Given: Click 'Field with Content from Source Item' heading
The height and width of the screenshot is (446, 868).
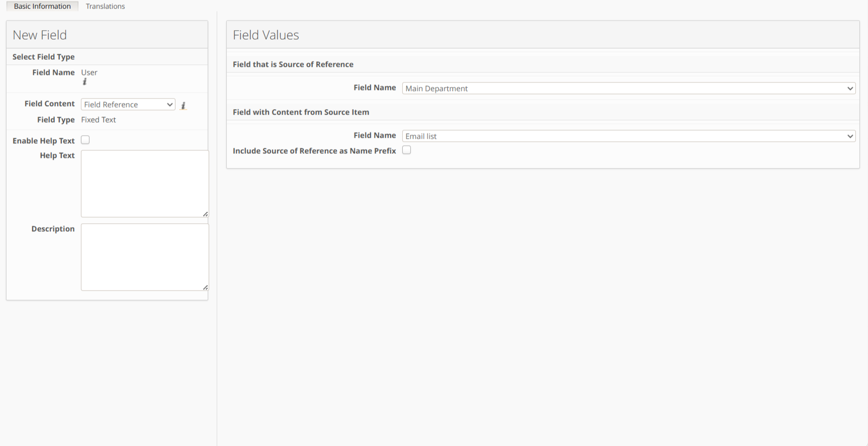Looking at the screenshot, I should point(301,112).
